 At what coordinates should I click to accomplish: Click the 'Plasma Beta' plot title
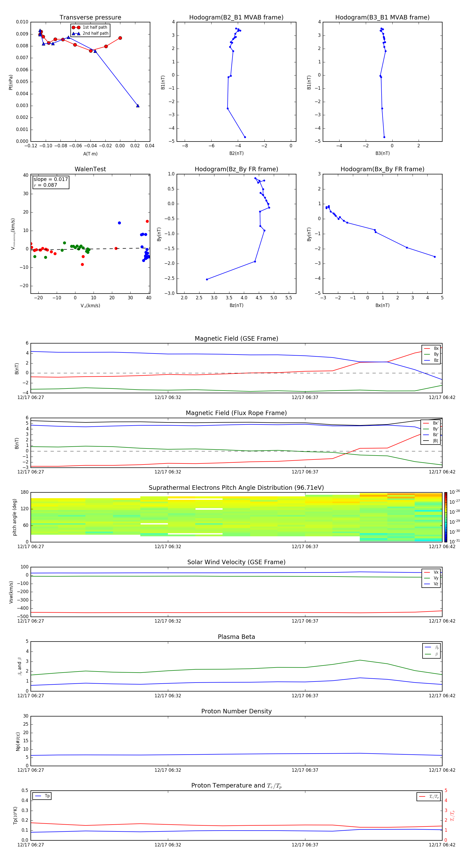pyautogui.click(x=236, y=637)
